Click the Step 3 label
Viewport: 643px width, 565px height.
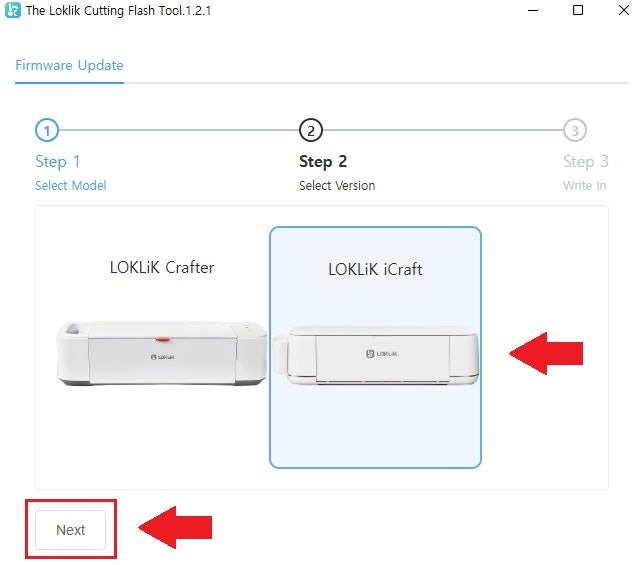[x=586, y=162]
